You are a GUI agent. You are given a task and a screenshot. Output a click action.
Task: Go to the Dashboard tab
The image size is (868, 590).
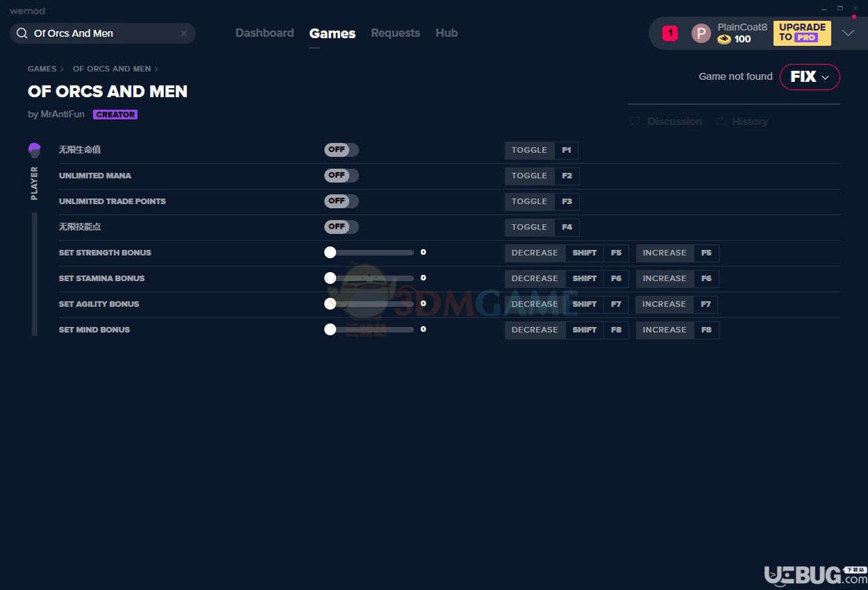(265, 33)
